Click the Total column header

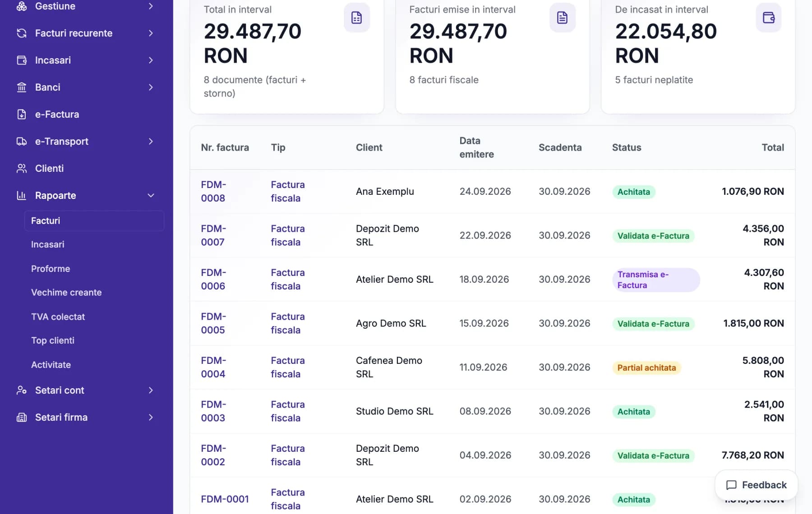click(773, 147)
